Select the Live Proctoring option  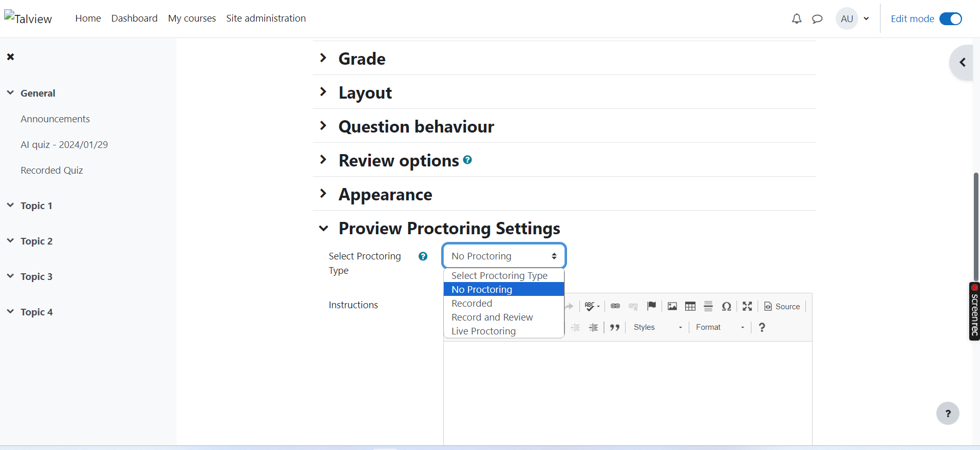tap(504, 331)
